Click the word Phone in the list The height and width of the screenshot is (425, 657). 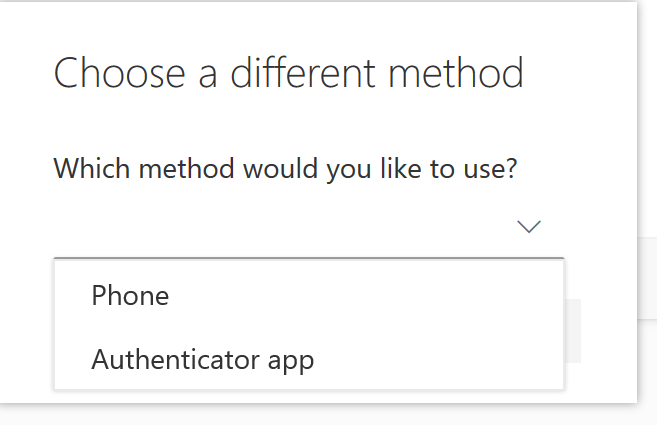click(130, 295)
